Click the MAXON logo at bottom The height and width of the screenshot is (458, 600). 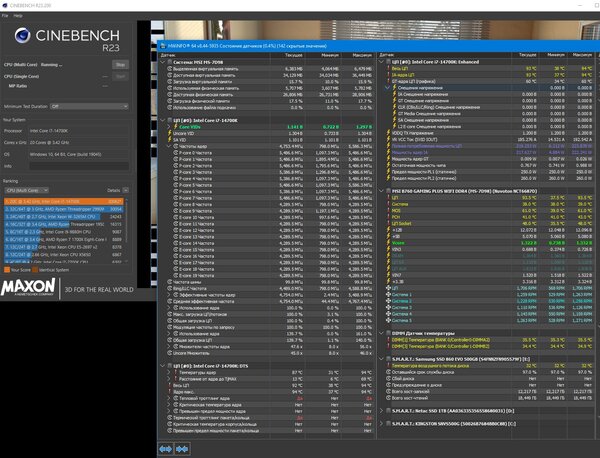(28, 288)
